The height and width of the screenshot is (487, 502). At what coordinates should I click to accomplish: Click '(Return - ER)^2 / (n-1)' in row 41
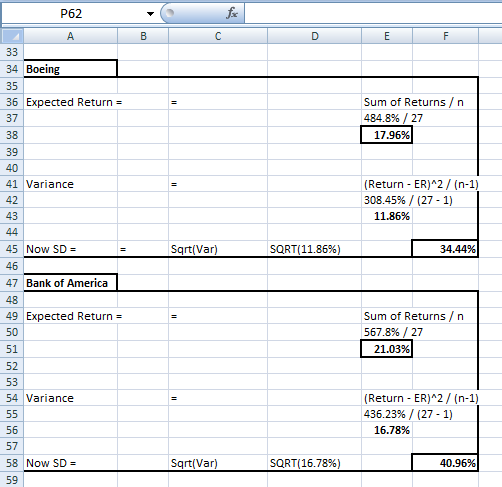click(421, 184)
